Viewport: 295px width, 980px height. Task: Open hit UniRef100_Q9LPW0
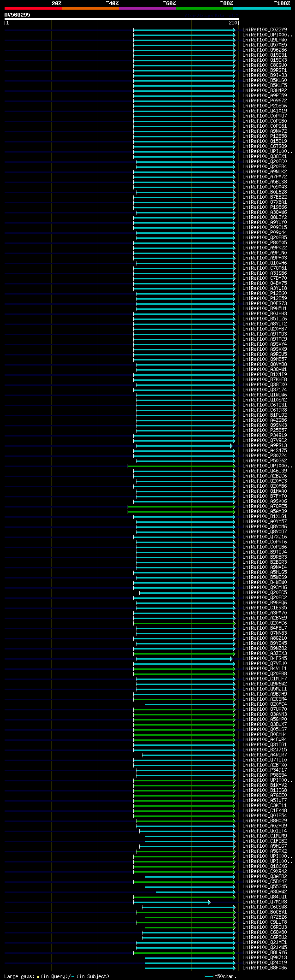pyautogui.click(x=265, y=40)
